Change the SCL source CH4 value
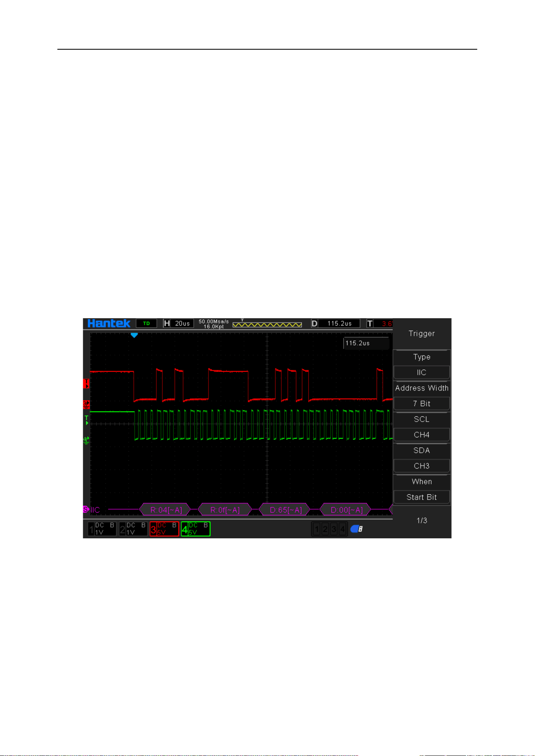This screenshot has width=535, height=756. (421, 435)
